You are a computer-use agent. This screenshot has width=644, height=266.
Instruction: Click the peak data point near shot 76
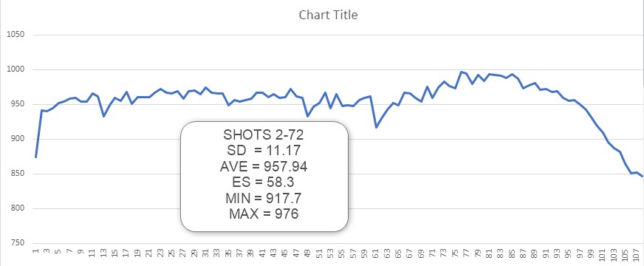461,72
